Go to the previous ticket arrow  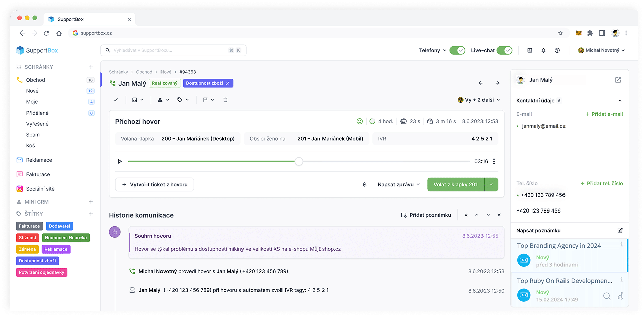click(480, 83)
